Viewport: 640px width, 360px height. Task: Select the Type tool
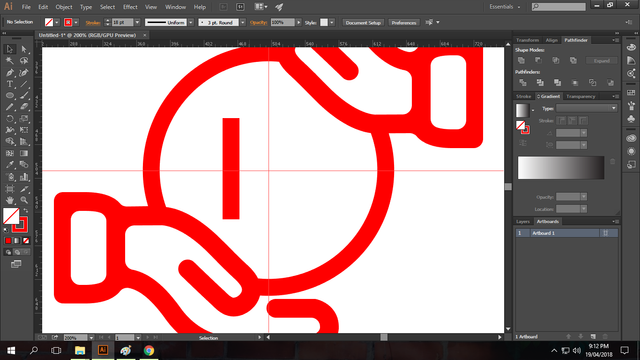[x=10, y=84]
